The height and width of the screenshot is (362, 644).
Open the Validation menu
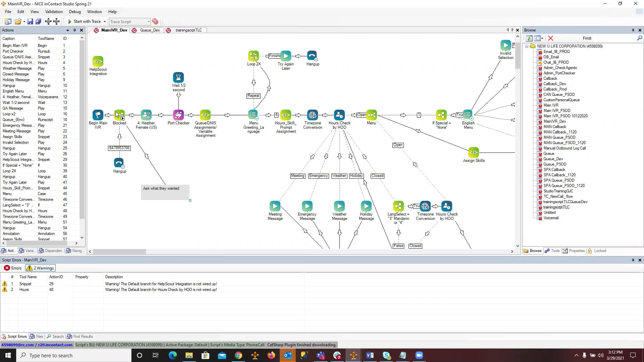(54, 12)
